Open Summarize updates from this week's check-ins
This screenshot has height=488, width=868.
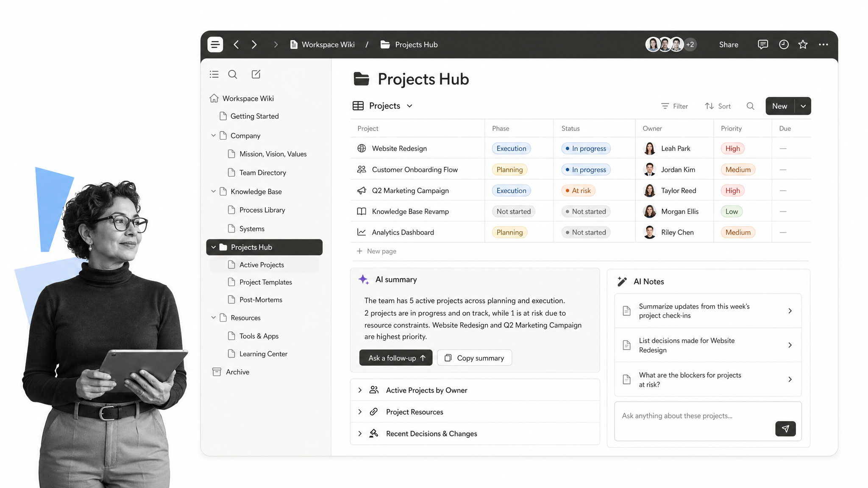point(708,311)
